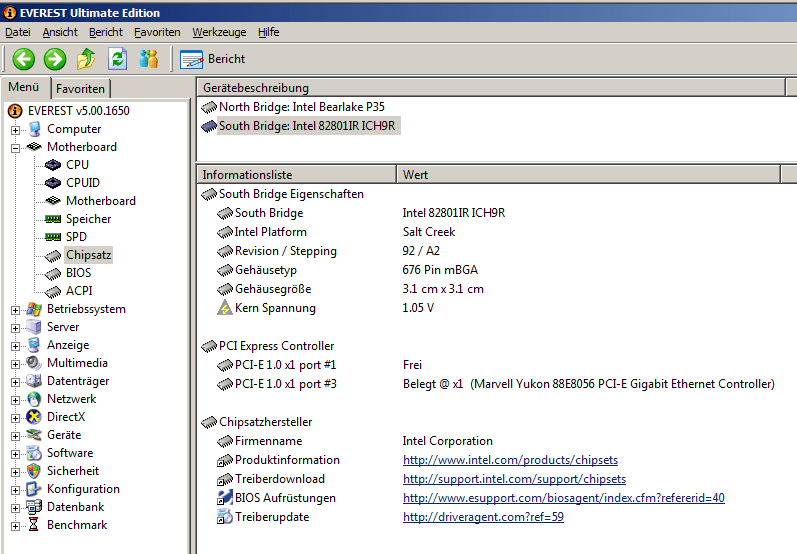The height and width of the screenshot is (554, 797).
Task: Expand the Multimedia tree node
Action: 15,364
